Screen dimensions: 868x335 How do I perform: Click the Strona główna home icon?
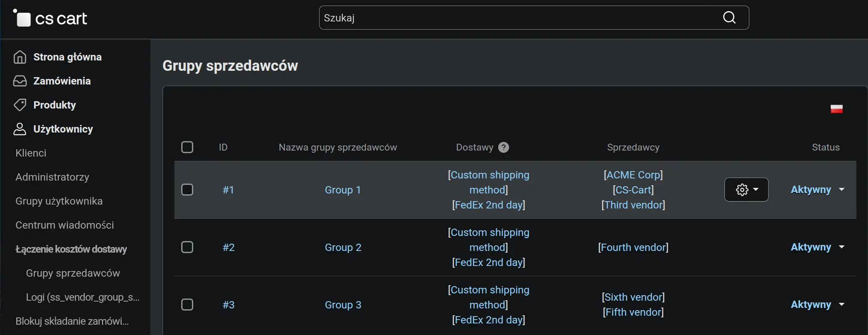(x=20, y=57)
